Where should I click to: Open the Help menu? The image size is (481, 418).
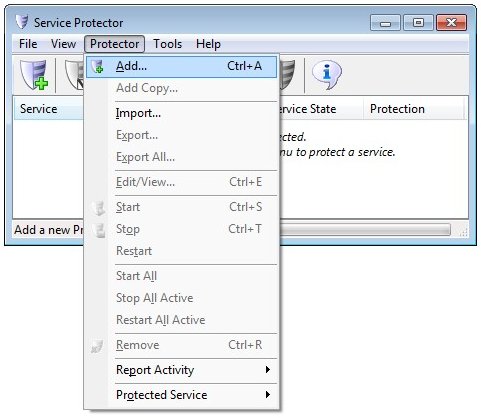click(208, 44)
